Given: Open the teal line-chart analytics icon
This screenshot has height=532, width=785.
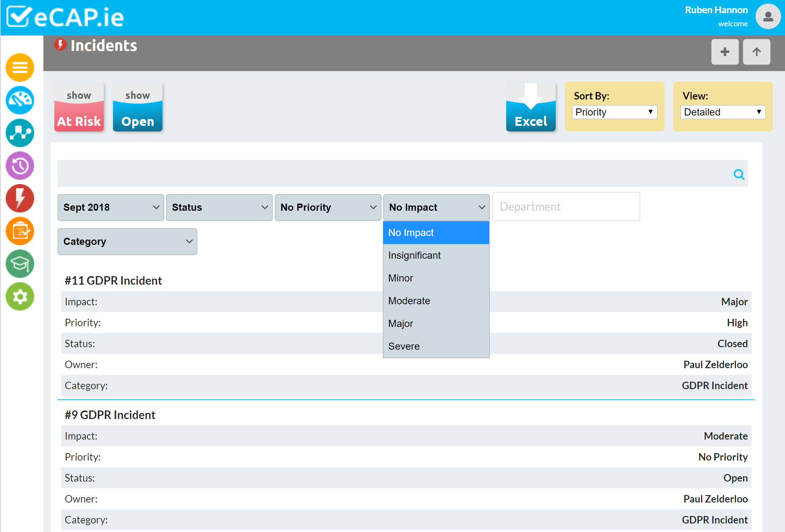Looking at the screenshot, I should 20,133.
